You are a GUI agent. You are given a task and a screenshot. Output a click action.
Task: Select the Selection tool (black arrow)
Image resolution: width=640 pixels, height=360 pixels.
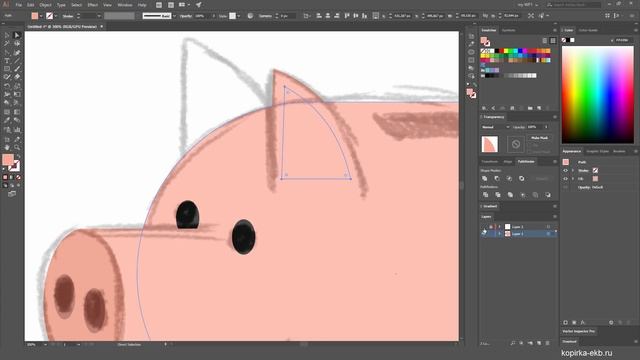click(7, 36)
